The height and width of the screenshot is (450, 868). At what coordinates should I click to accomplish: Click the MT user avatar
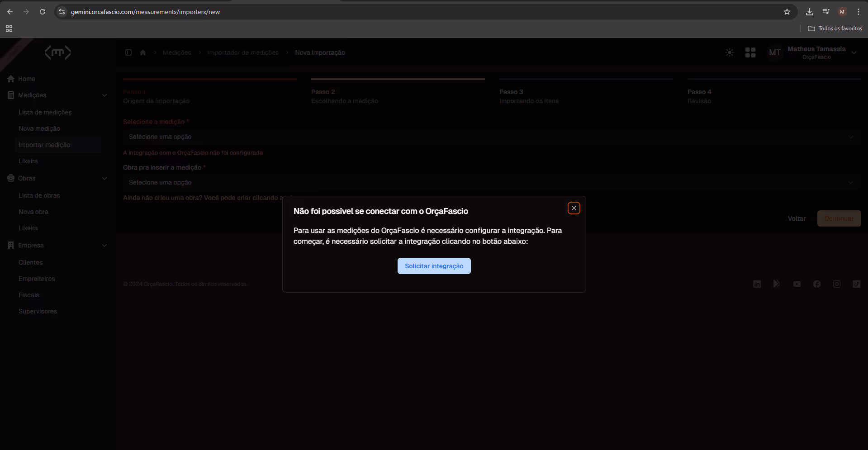[775, 52]
